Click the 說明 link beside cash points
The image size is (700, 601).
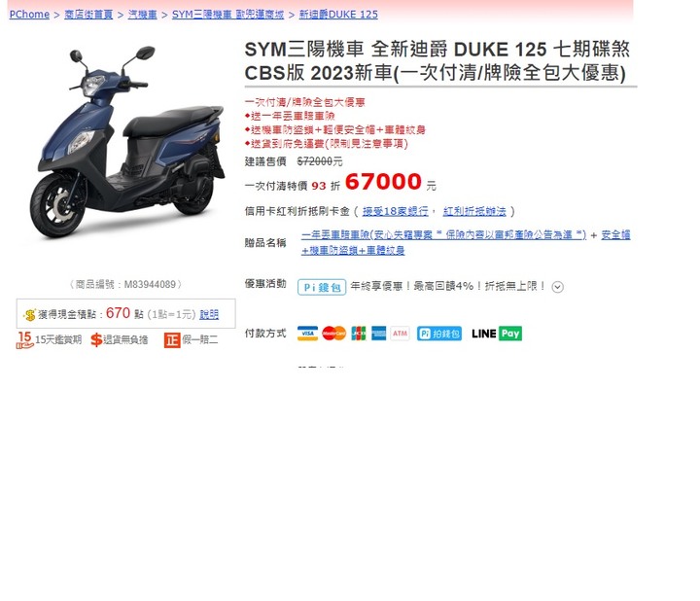pyautogui.click(x=209, y=314)
